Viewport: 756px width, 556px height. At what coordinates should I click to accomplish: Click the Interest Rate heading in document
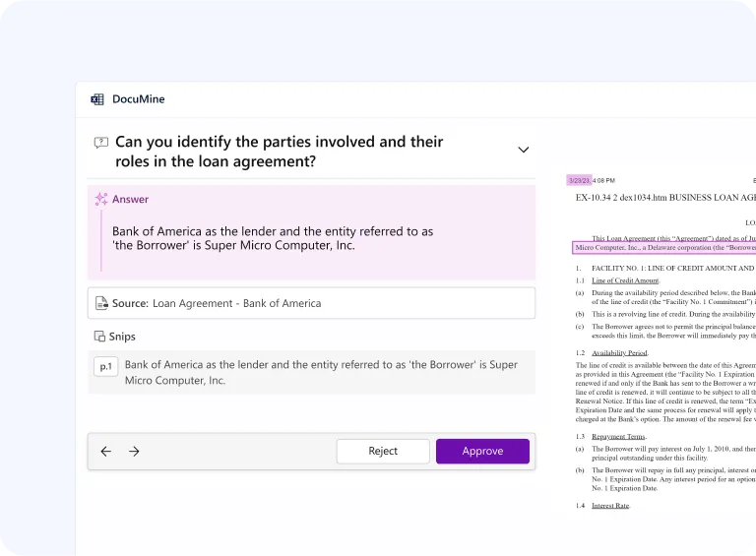610,506
